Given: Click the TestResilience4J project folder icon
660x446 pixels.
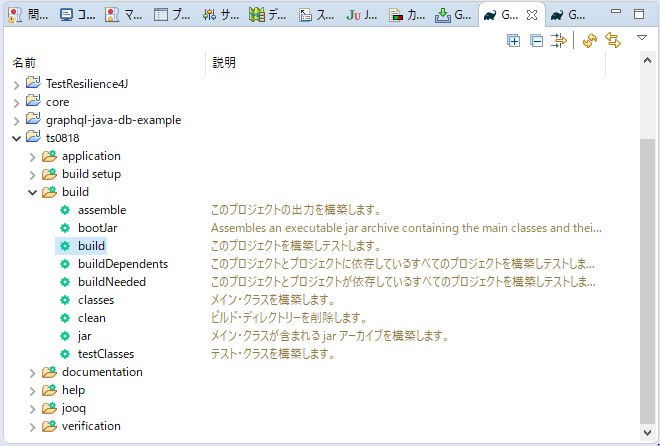Looking at the screenshot, I should (33, 83).
